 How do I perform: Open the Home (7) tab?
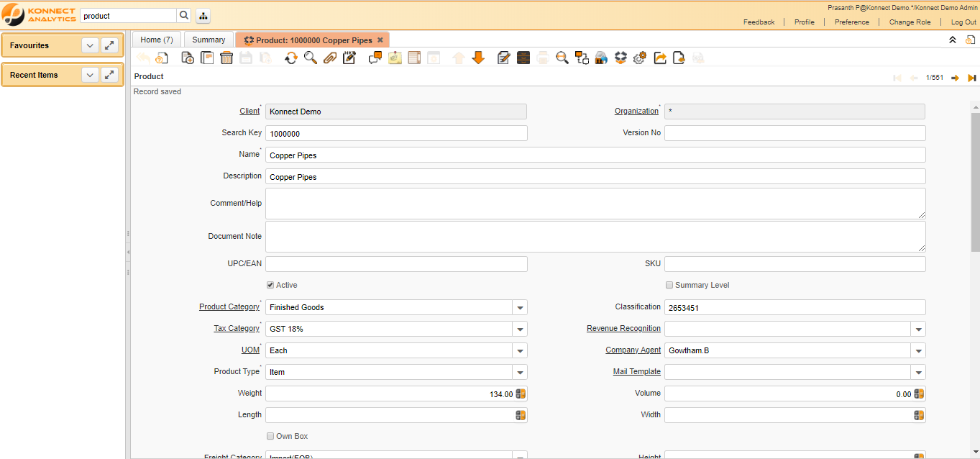[x=156, y=40]
